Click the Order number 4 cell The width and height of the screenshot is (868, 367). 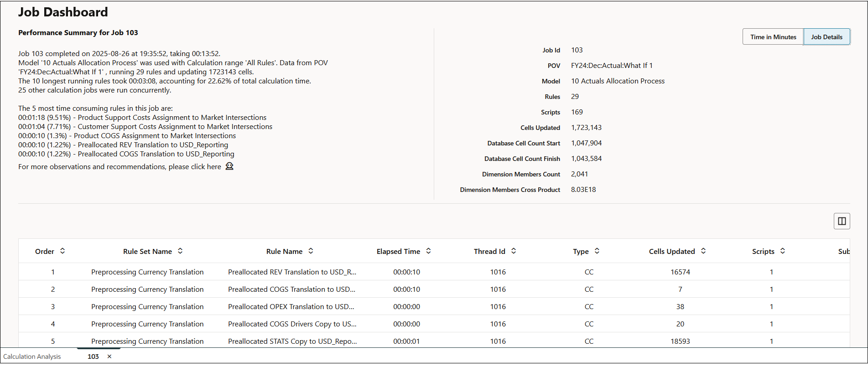pos(53,324)
